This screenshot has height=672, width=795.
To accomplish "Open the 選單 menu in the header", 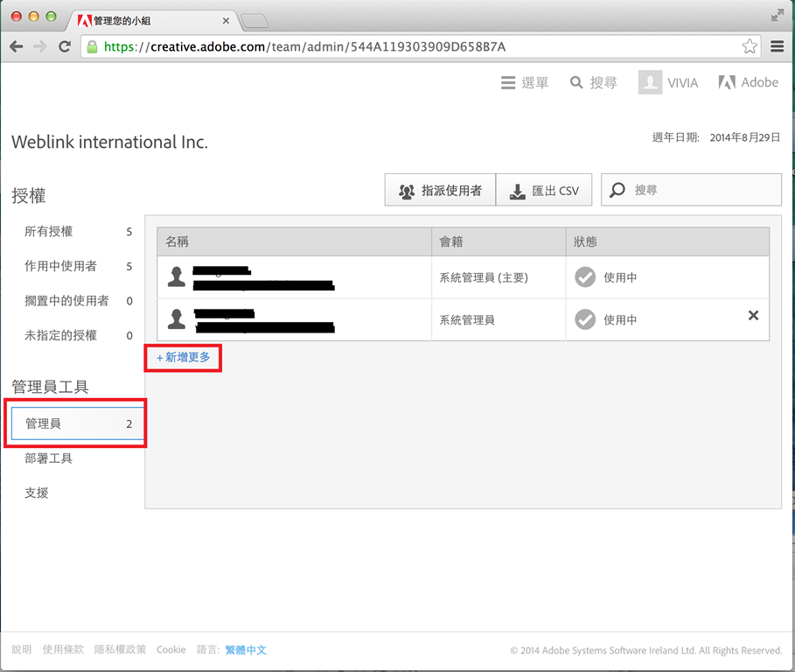I will pyautogui.click(x=525, y=82).
